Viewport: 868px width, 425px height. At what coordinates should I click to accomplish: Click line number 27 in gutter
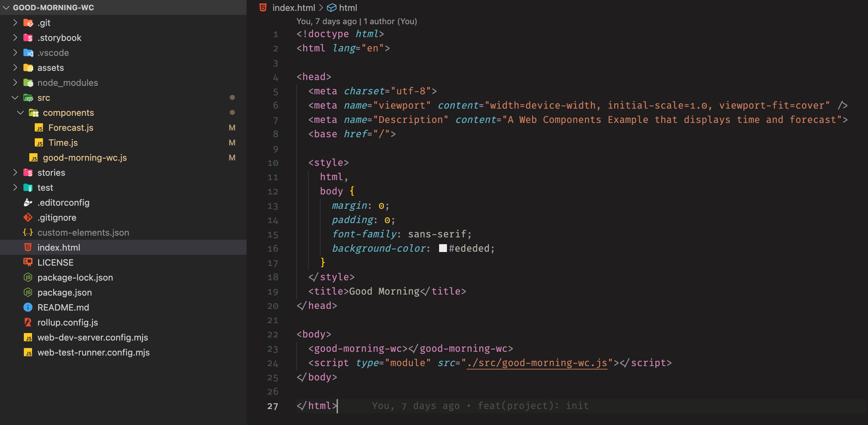tap(273, 406)
